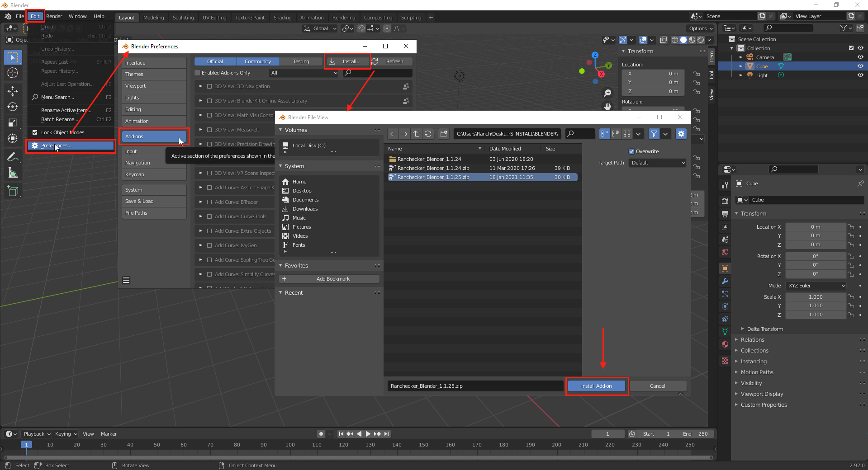Switch to the Shading workspace tab
The width and height of the screenshot is (868, 470).
(x=282, y=18)
